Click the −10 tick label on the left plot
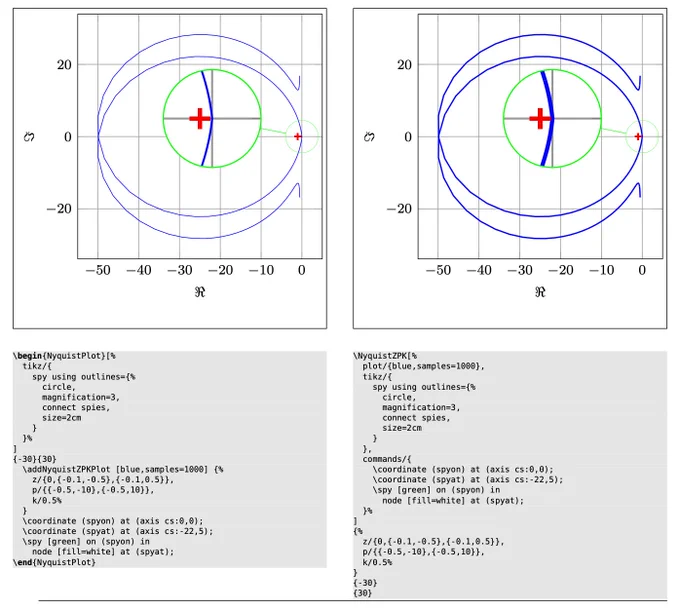Image resolution: width=680 pixels, height=610 pixels. (261, 271)
